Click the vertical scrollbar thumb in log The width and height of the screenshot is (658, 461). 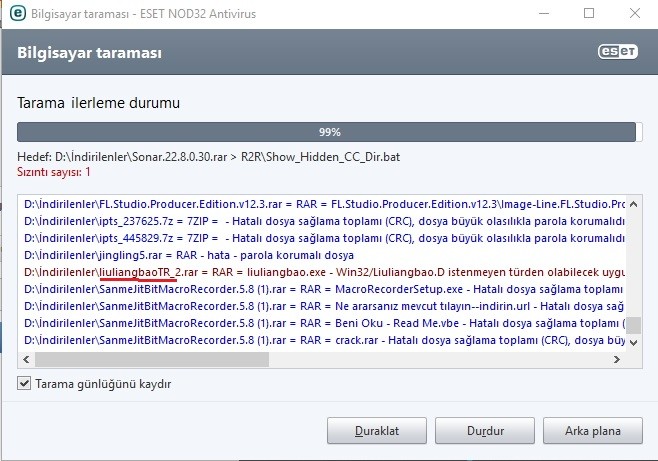634,325
